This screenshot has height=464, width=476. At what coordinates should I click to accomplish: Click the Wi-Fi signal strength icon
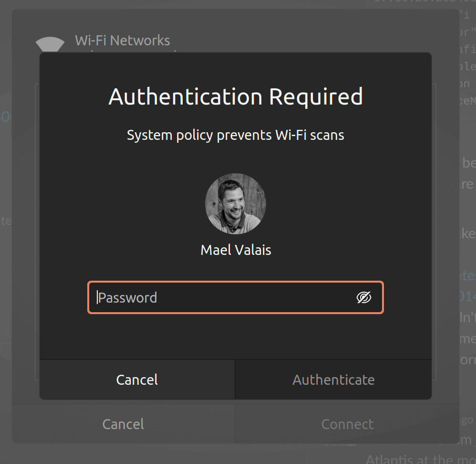50,44
